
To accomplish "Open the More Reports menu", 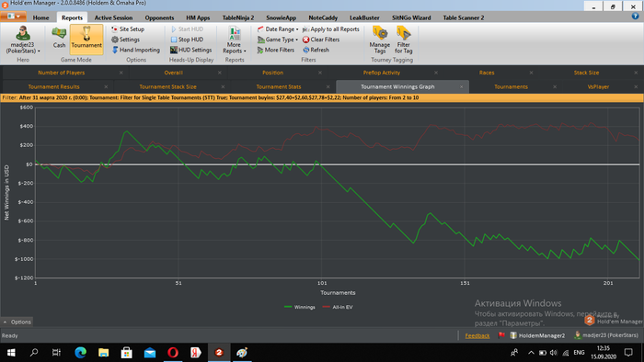I will click(x=235, y=40).
